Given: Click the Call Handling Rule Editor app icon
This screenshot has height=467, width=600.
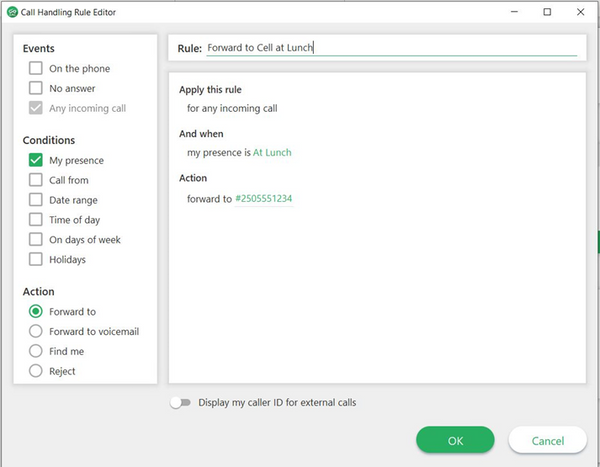Looking at the screenshot, I should (11, 12).
